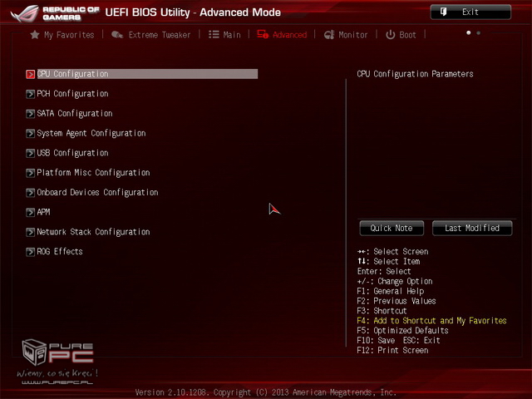This screenshot has width=532, height=399.
Task: Expand ROG Effects submenu arrow
Action: (30, 251)
